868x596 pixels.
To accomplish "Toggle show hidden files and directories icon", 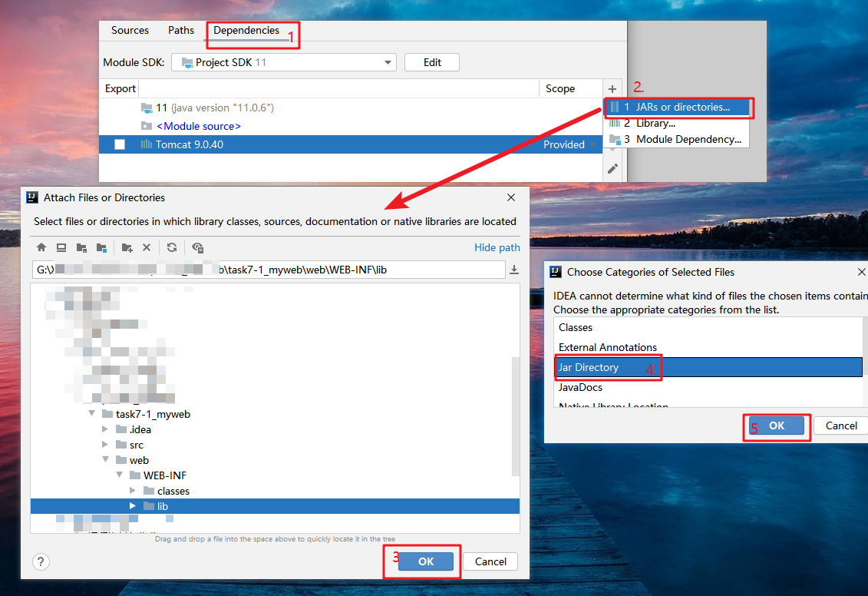I will coord(198,247).
